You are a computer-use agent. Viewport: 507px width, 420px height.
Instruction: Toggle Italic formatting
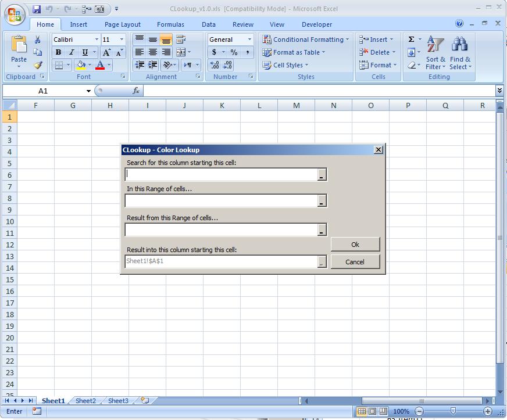pos(72,52)
